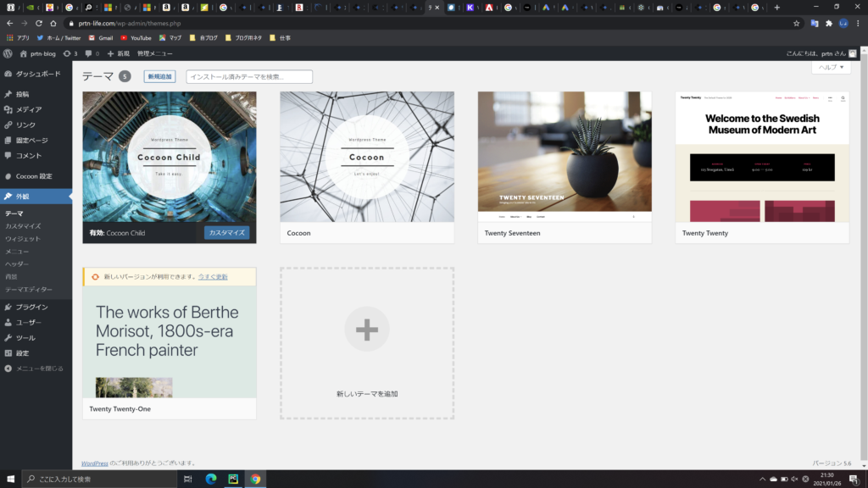The width and height of the screenshot is (868, 488).
Task: Select the Twenty Twenty theme thumbnail
Action: coord(762,157)
